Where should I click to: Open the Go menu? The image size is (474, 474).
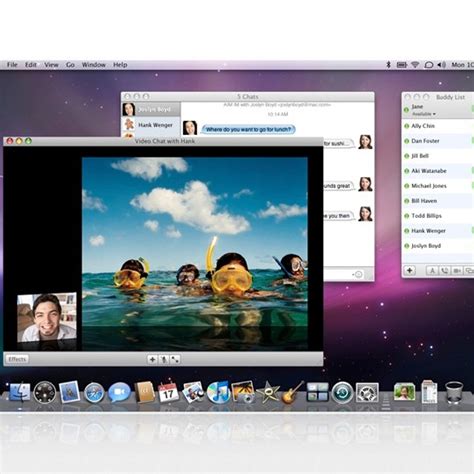pos(70,65)
